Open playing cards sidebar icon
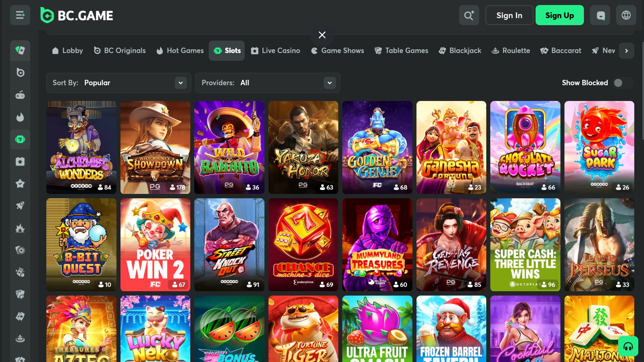644x362 pixels. 20,295
